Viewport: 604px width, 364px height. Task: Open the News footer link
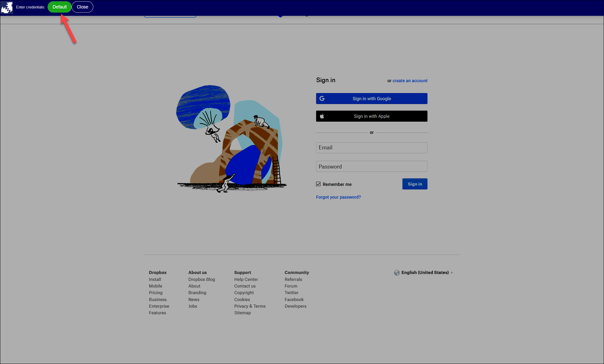point(194,300)
